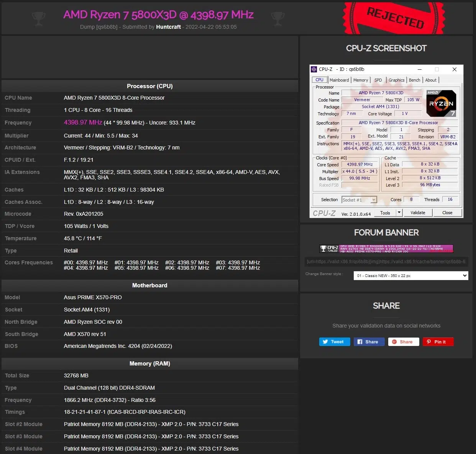Viewport: 476px width, 454px height.
Task: Click core #07 frequency in Cores Frequencies
Action: click(238, 268)
